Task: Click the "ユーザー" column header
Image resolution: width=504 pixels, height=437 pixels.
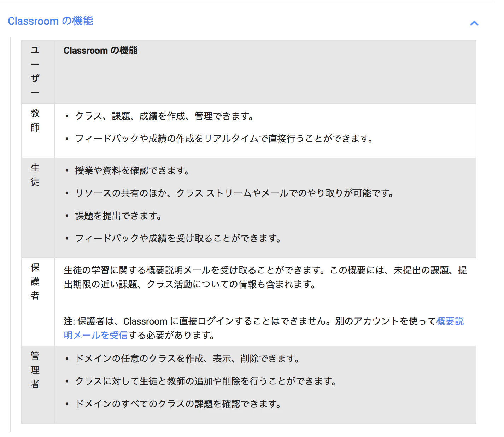Action: click(35, 71)
